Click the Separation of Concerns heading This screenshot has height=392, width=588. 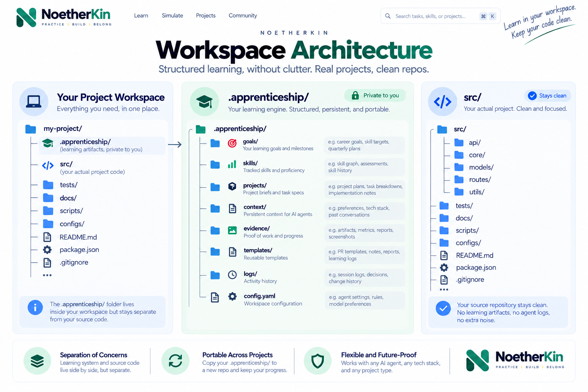[93, 355]
